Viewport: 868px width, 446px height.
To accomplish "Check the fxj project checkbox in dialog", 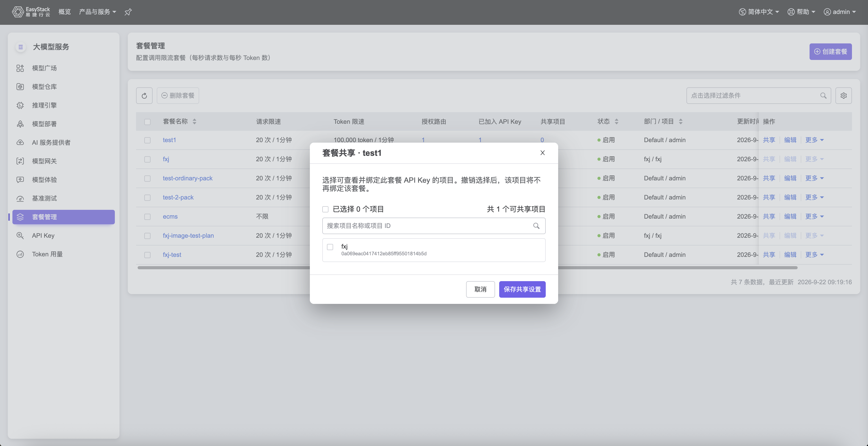I will pyautogui.click(x=330, y=247).
